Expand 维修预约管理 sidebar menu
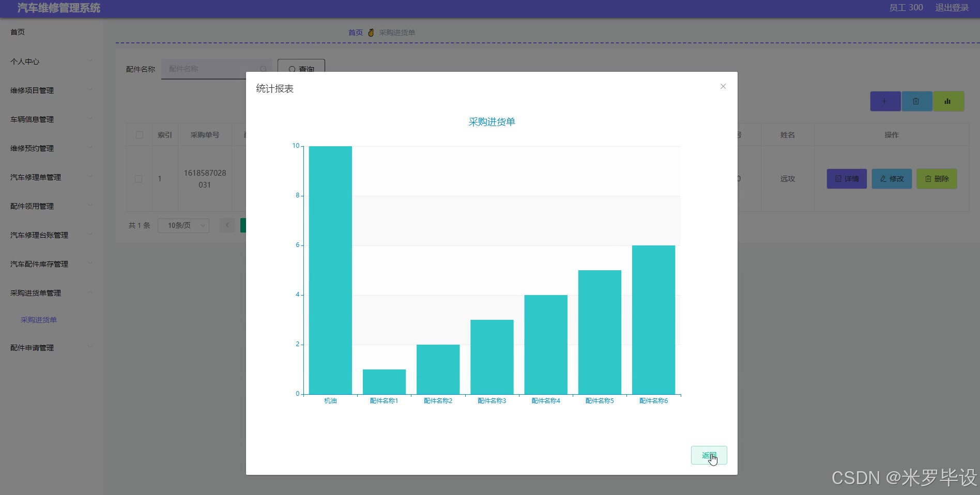 pyautogui.click(x=52, y=148)
